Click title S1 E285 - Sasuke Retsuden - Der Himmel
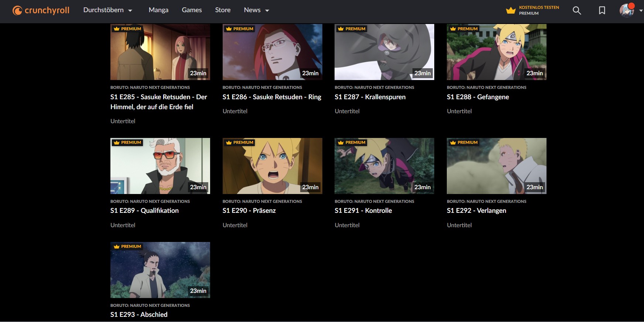This screenshot has height=322, width=644. tap(159, 102)
